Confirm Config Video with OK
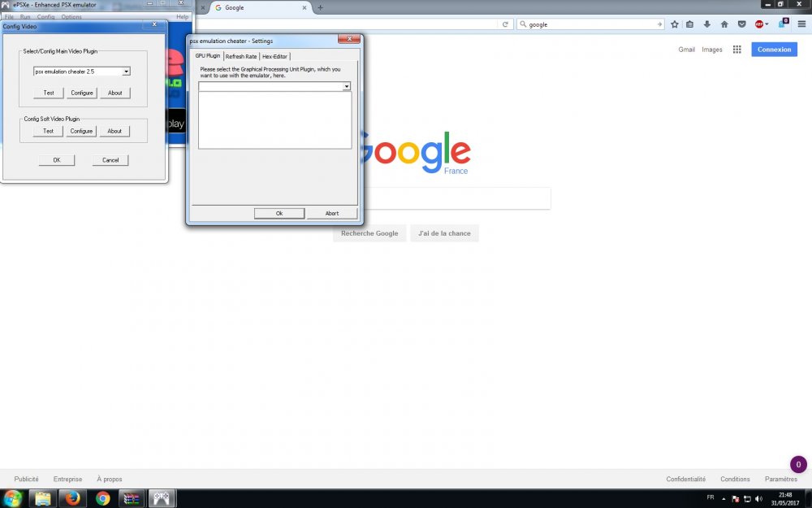This screenshot has width=812, height=508. pyautogui.click(x=57, y=160)
